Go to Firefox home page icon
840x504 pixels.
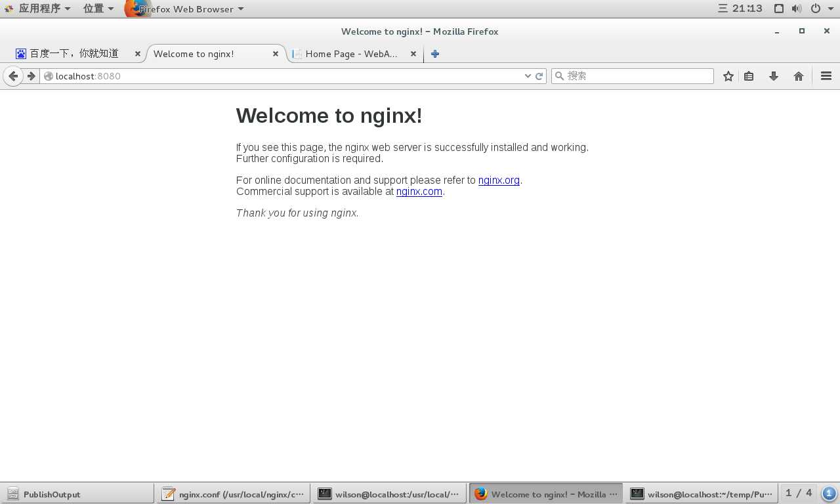[x=799, y=76]
